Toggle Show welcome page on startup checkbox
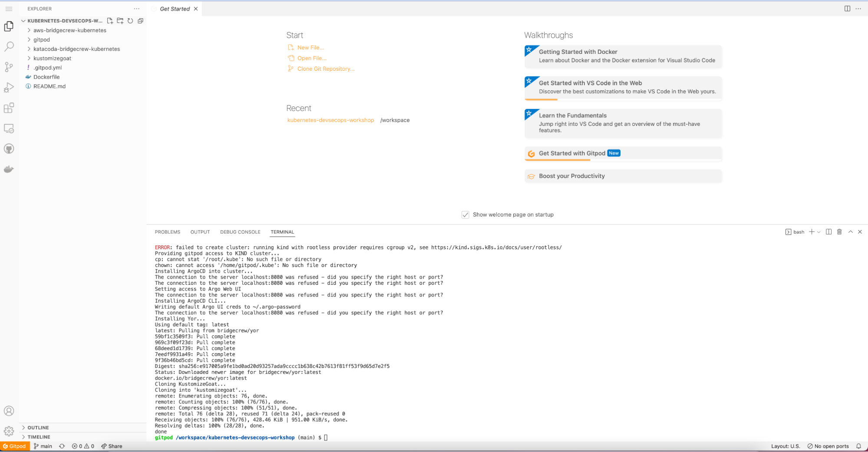Image resolution: width=868 pixels, height=452 pixels. tap(465, 215)
